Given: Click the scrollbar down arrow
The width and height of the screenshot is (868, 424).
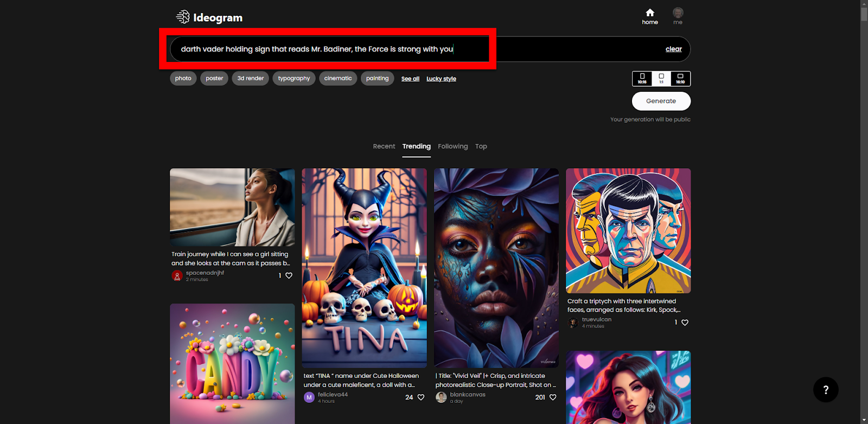Looking at the screenshot, I should [x=864, y=420].
